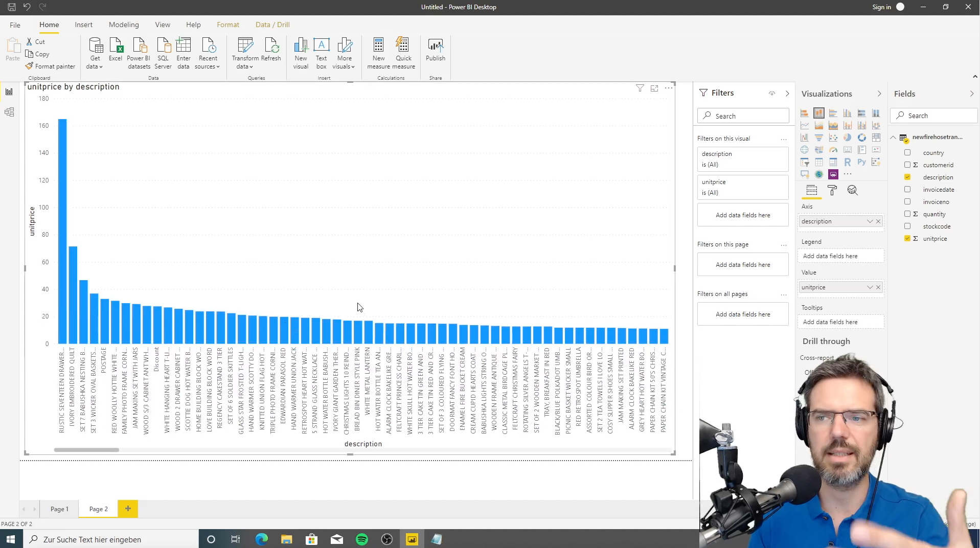Collapse the Filters pane chevron
The image size is (980, 548).
click(787, 93)
